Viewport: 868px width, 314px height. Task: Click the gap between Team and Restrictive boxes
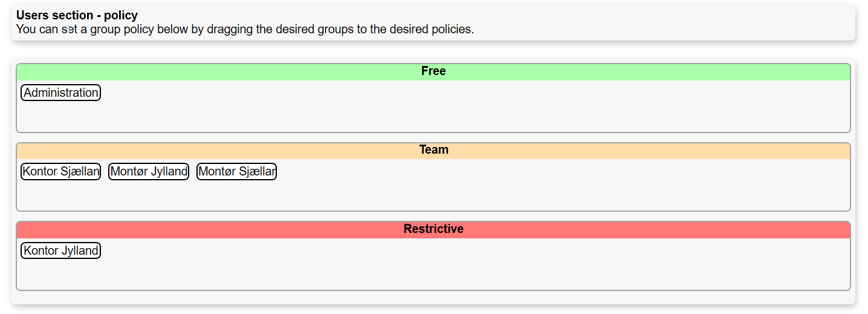pos(433,217)
